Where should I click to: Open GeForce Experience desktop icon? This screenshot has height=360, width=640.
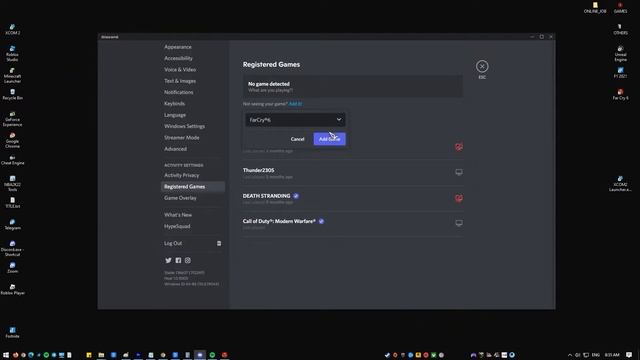click(x=12, y=119)
